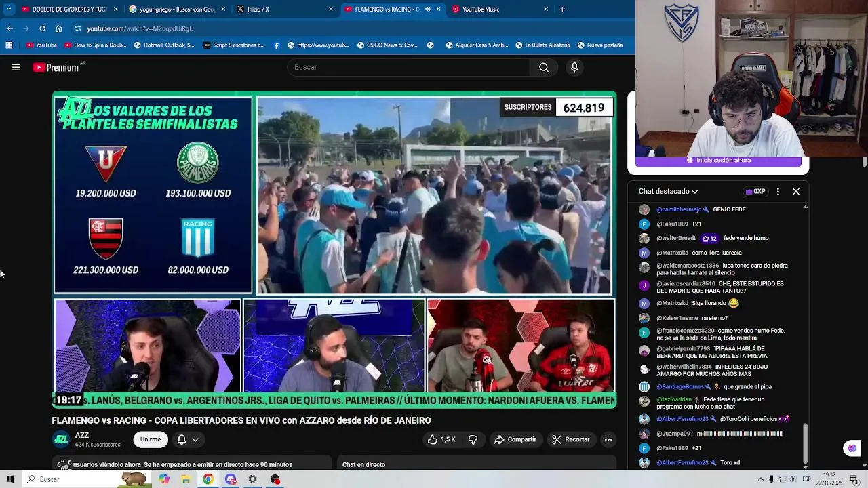This screenshot has height=488, width=868.
Task: Open Nueva pestaña bookmark
Action: pos(599,45)
